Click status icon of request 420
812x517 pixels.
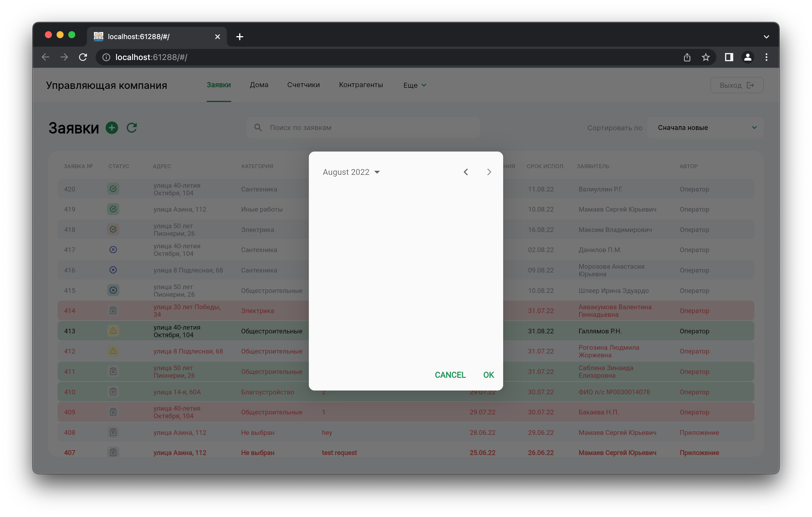(113, 189)
